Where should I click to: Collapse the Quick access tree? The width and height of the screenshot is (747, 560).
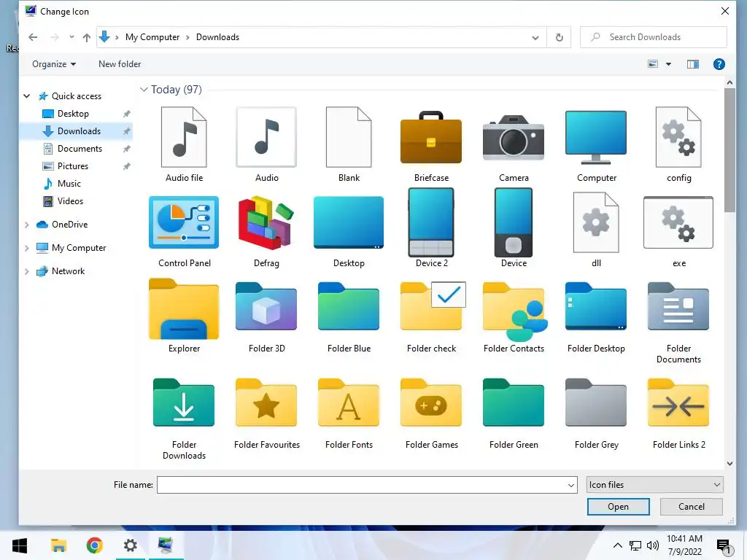pos(27,96)
